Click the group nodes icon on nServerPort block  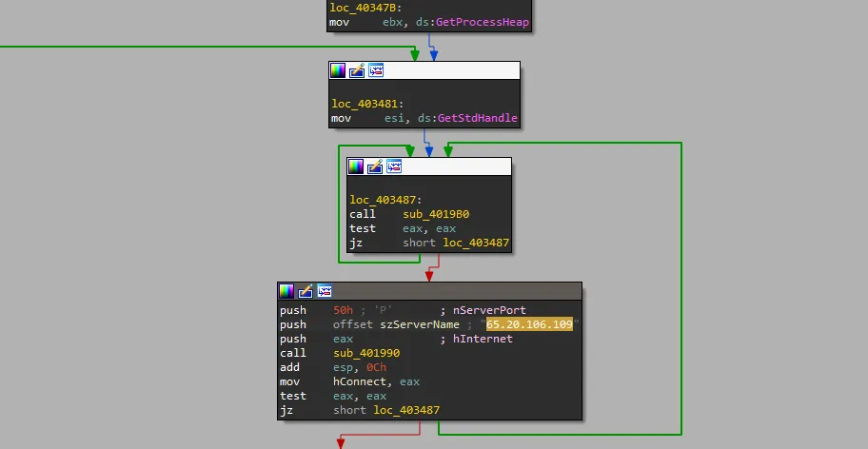[325, 291]
